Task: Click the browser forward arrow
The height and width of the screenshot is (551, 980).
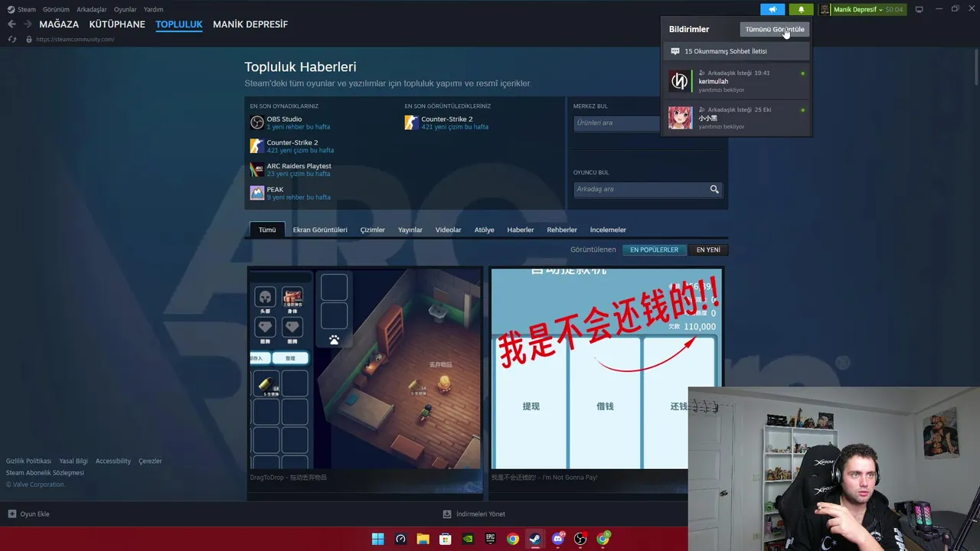Action: pos(28,24)
